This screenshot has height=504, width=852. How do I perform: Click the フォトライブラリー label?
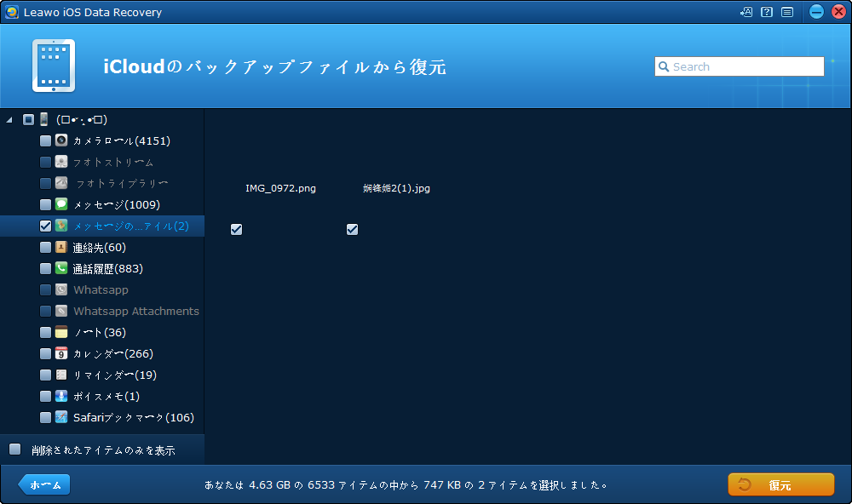click(x=122, y=184)
